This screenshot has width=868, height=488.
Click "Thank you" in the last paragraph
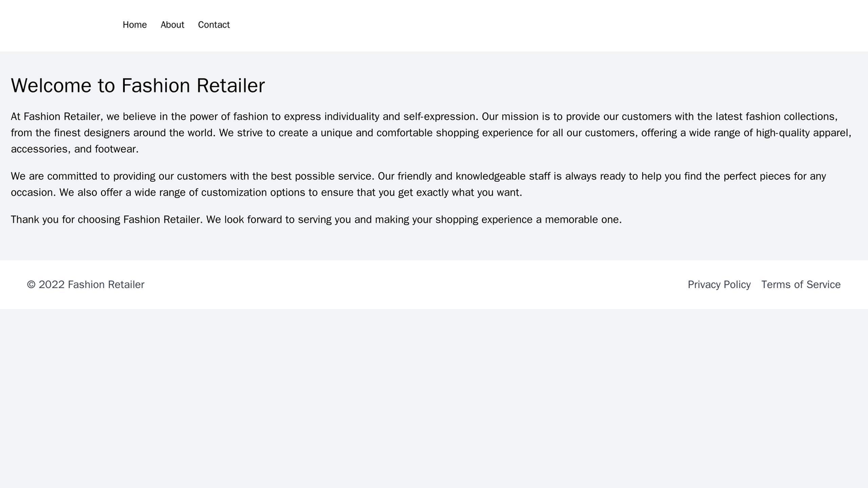34,220
